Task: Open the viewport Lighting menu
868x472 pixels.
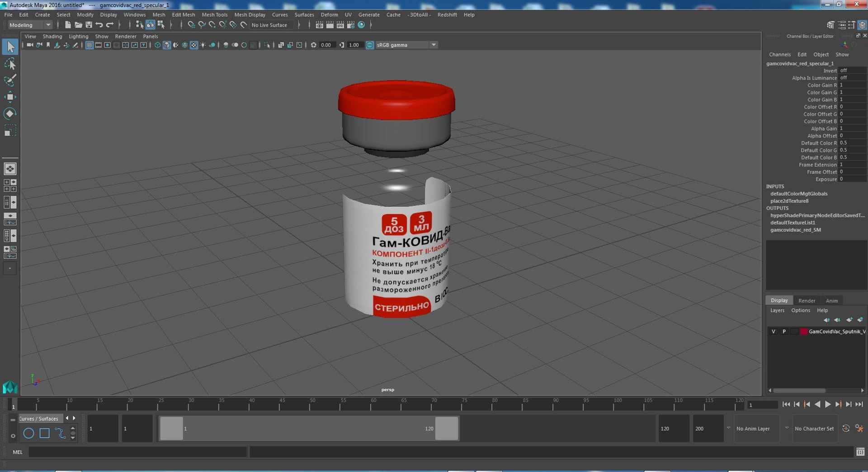Action: tap(79, 36)
